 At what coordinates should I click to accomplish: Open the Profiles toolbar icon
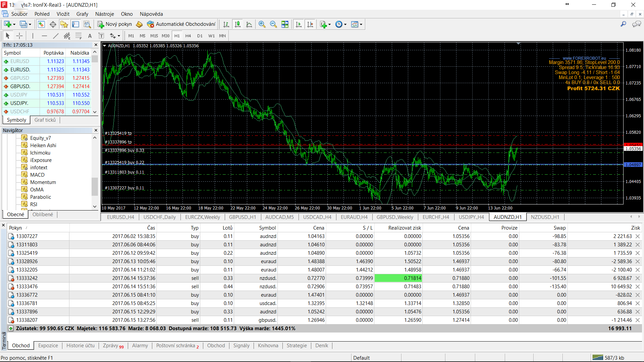point(23,24)
